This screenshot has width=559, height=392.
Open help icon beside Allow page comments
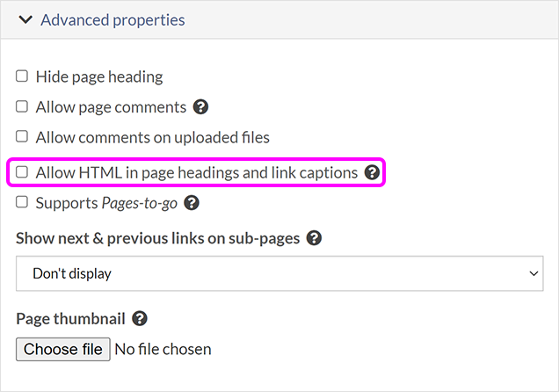pos(201,107)
